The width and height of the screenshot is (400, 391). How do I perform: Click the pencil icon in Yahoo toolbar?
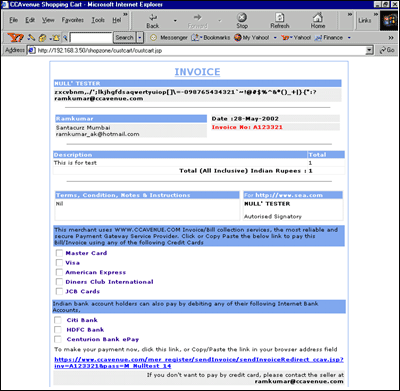point(31,38)
